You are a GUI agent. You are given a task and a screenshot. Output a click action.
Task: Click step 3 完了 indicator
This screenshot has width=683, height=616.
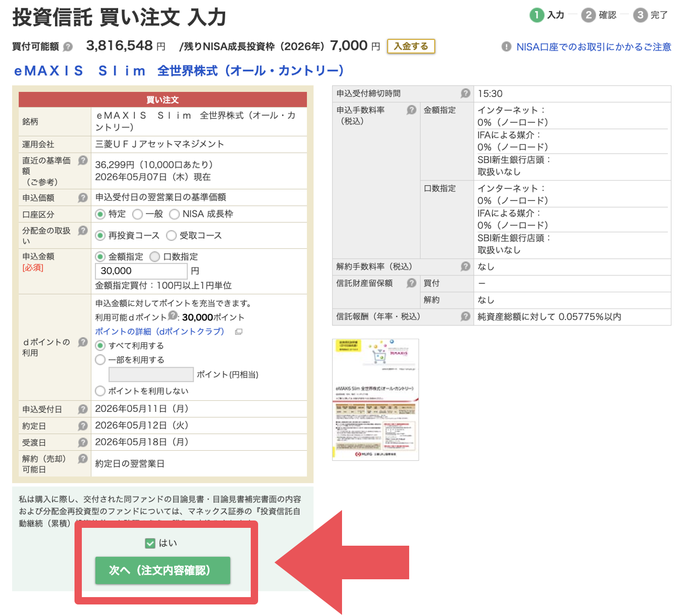(650, 15)
